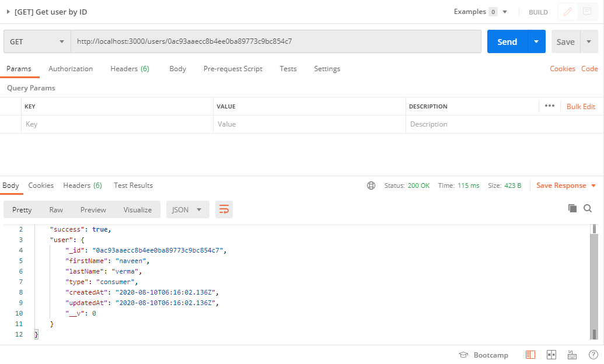Click the Key input field
Screen dimensions: 604x364
(x=117, y=124)
